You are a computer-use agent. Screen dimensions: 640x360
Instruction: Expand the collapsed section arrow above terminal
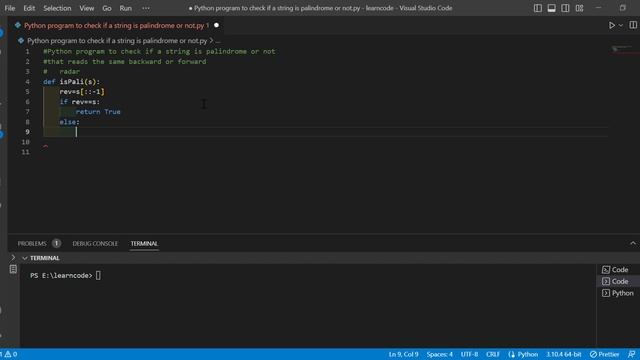coord(13,258)
